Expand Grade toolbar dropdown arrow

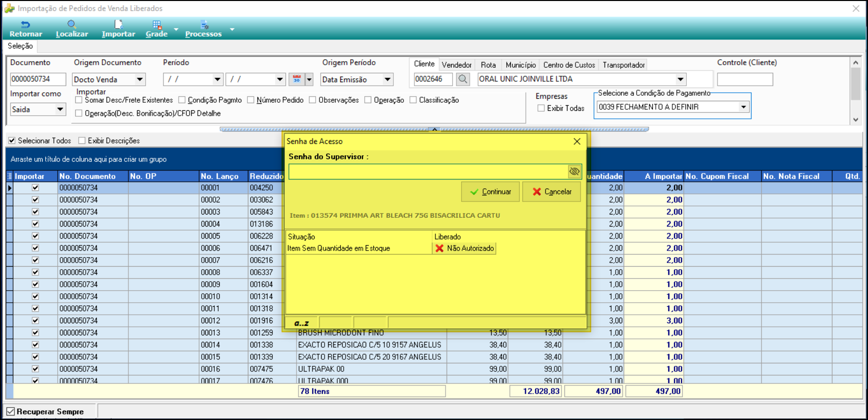(176, 30)
